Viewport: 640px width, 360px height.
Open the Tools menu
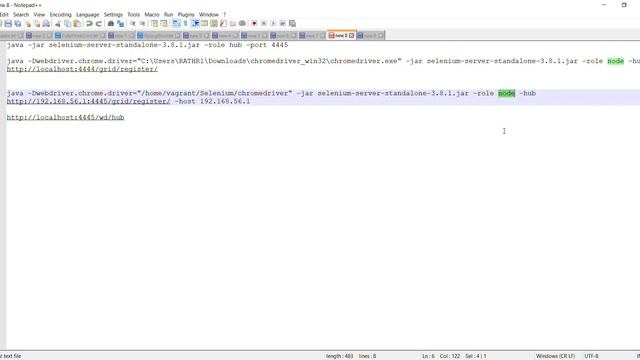[133, 15]
